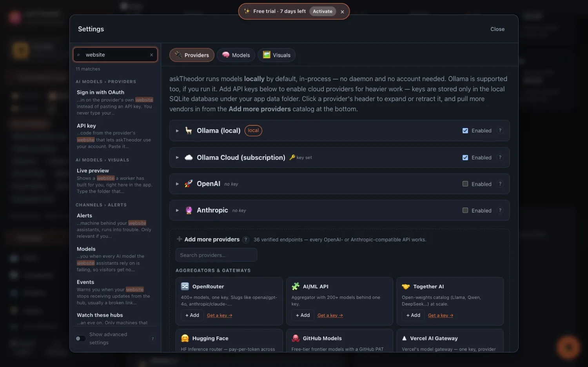
Task: Click the Anthropic crystal ball icon
Action: point(189,210)
